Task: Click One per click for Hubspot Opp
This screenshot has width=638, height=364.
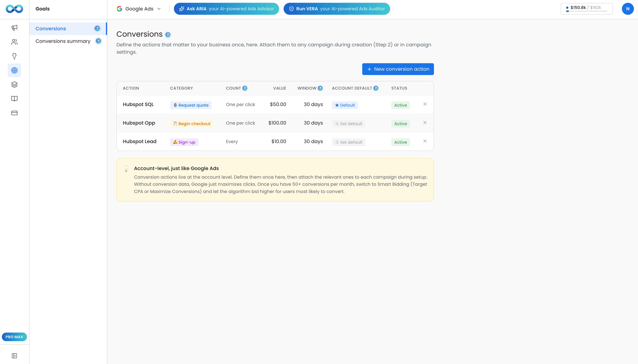Action: tap(240, 123)
